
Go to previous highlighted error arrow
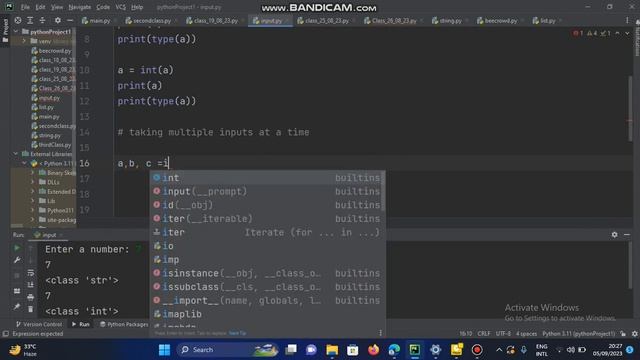[617, 33]
